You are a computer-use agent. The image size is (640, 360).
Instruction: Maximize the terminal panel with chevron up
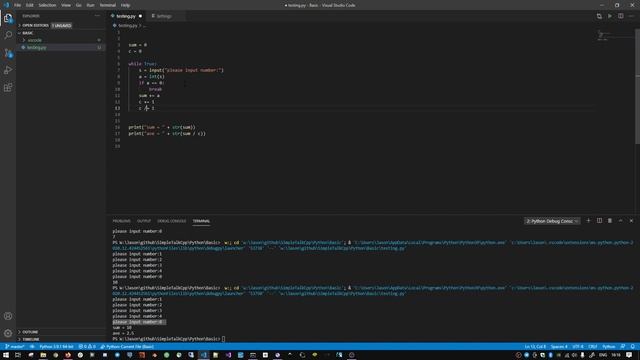tap(620, 221)
